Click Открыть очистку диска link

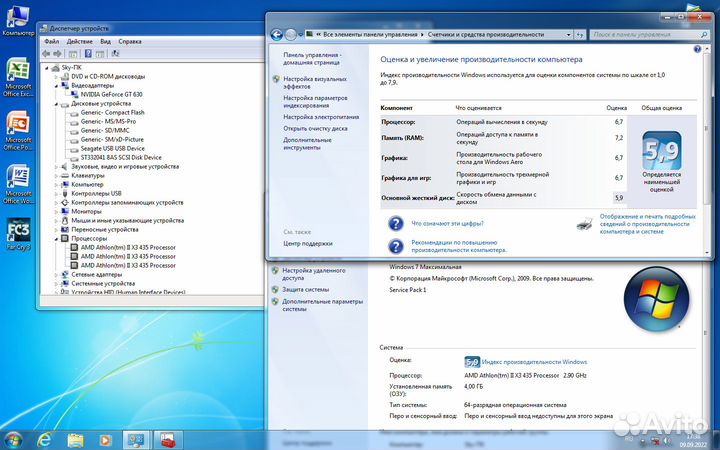pos(315,129)
